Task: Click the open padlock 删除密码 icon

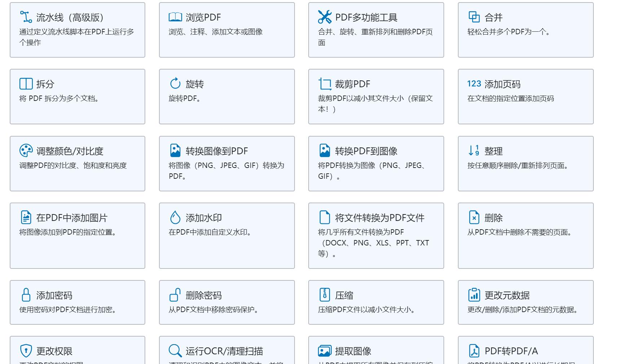Action: (x=175, y=295)
